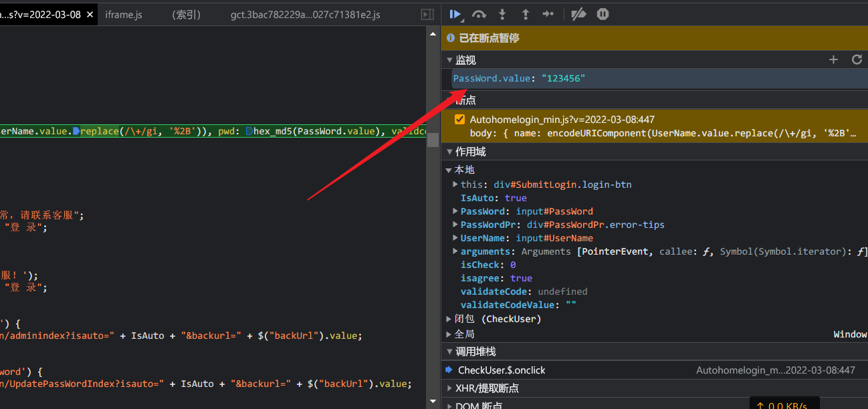Expand the PassWord input#PassWord variable
This screenshot has height=409, width=868.
[455, 211]
